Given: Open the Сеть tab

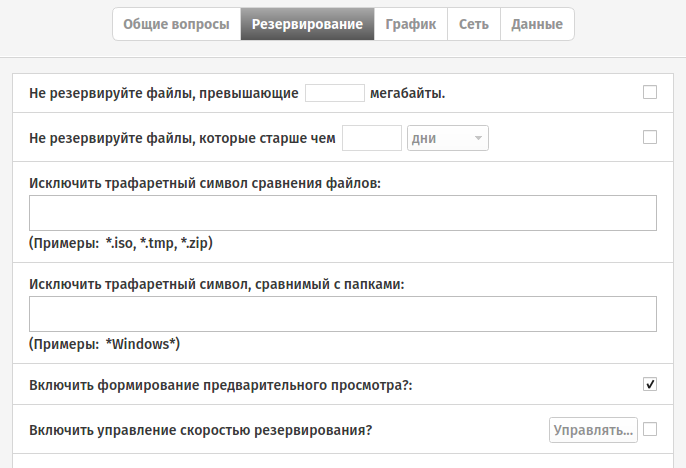Looking at the screenshot, I should (474, 24).
